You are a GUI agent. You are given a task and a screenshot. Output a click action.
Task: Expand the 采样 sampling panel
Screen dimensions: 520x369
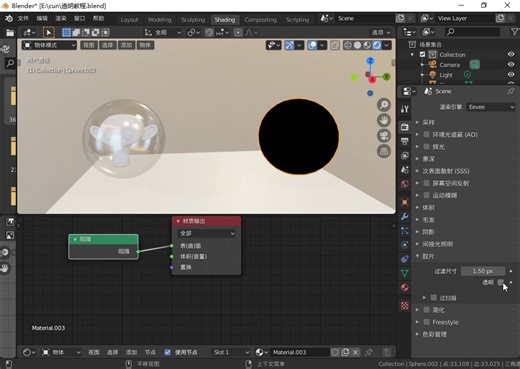click(428, 122)
